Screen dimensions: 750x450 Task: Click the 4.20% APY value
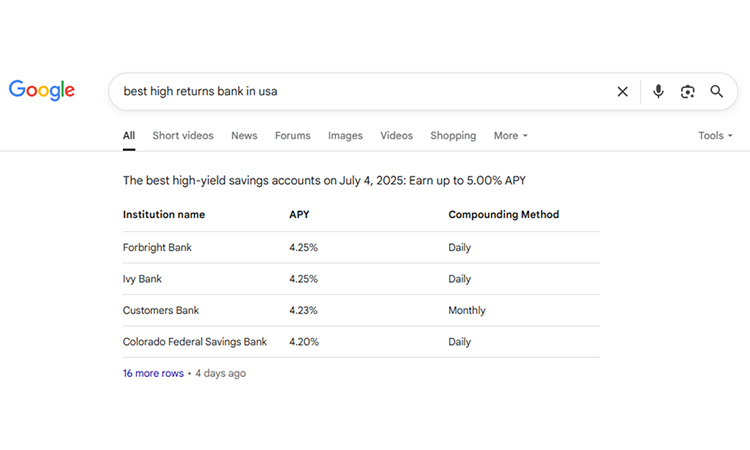tap(304, 342)
